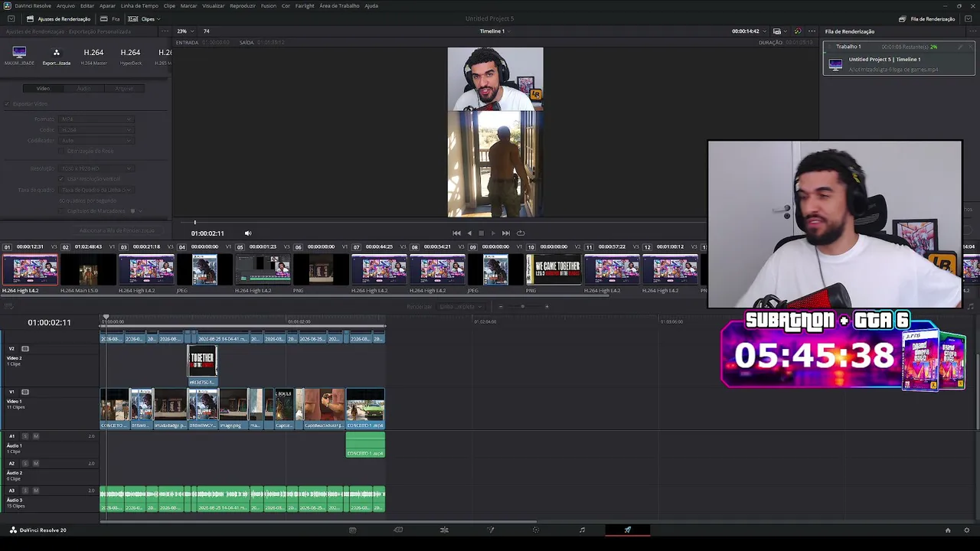
Task: Select the MAXIM...IDADE render preset
Action: pos(19,55)
